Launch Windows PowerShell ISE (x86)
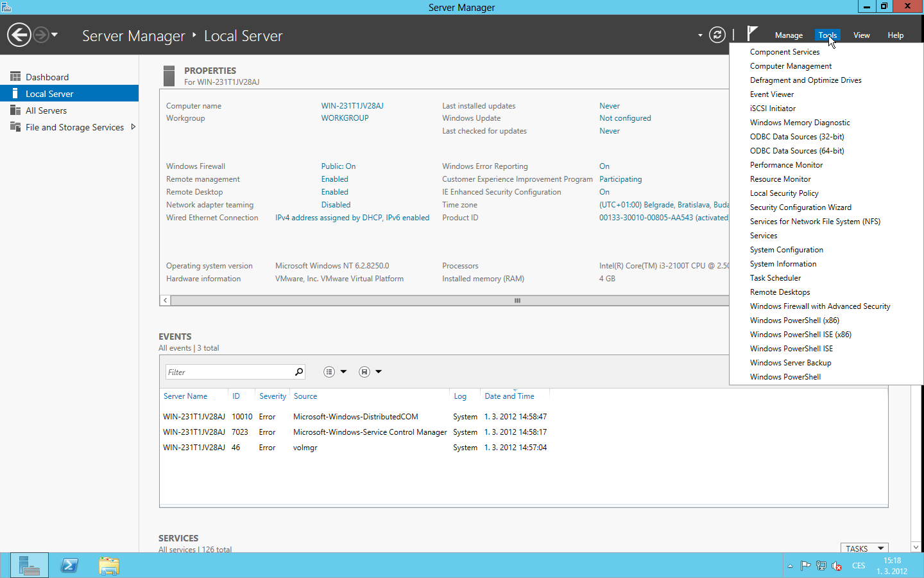Viewport: 924px width, 578px height. coord(801,335)
